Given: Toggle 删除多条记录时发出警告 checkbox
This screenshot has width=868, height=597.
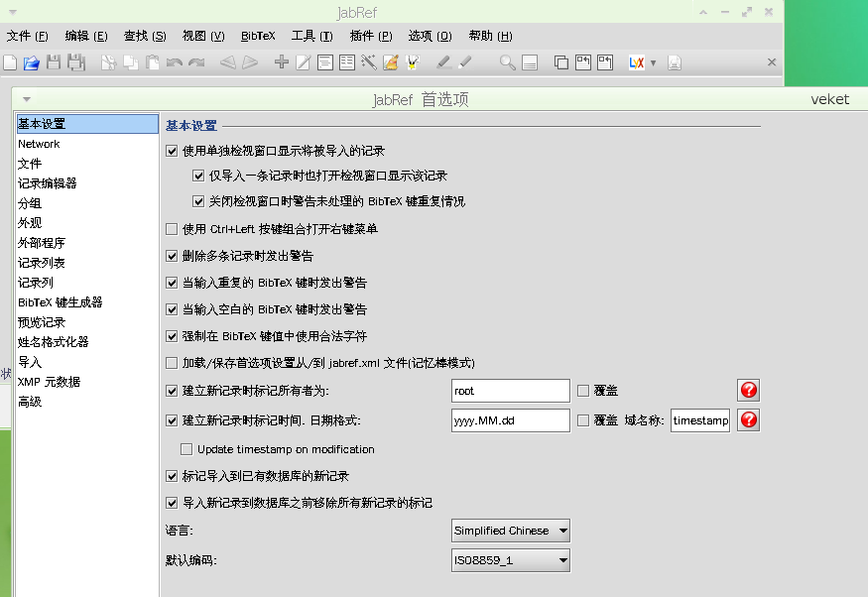Looking at the screenshot, I should point(172,256).
